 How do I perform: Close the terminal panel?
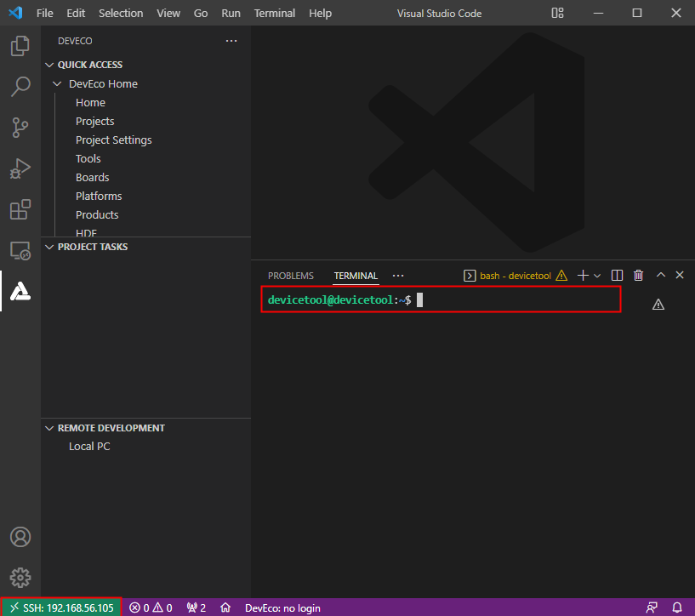click(x=680, y=275)
